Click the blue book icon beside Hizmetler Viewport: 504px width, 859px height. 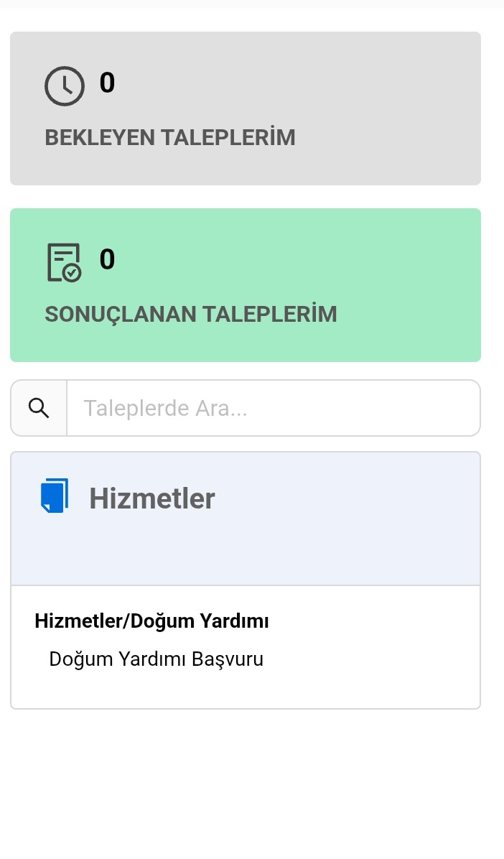pos(54,496)
